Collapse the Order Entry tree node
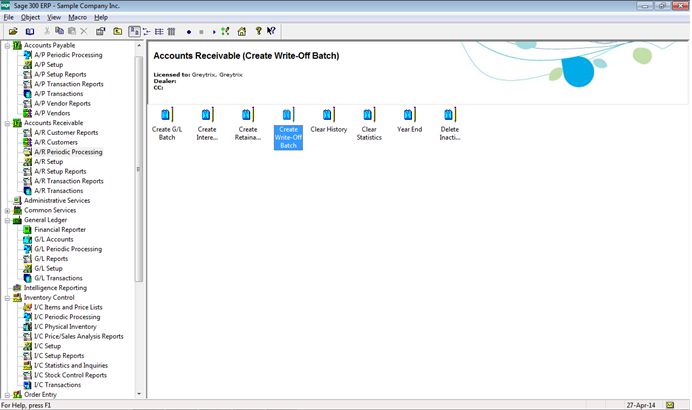 click(7, 395)
